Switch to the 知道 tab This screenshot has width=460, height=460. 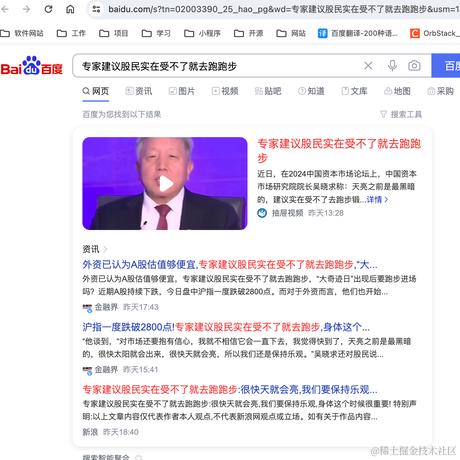[x=311, y=91]
